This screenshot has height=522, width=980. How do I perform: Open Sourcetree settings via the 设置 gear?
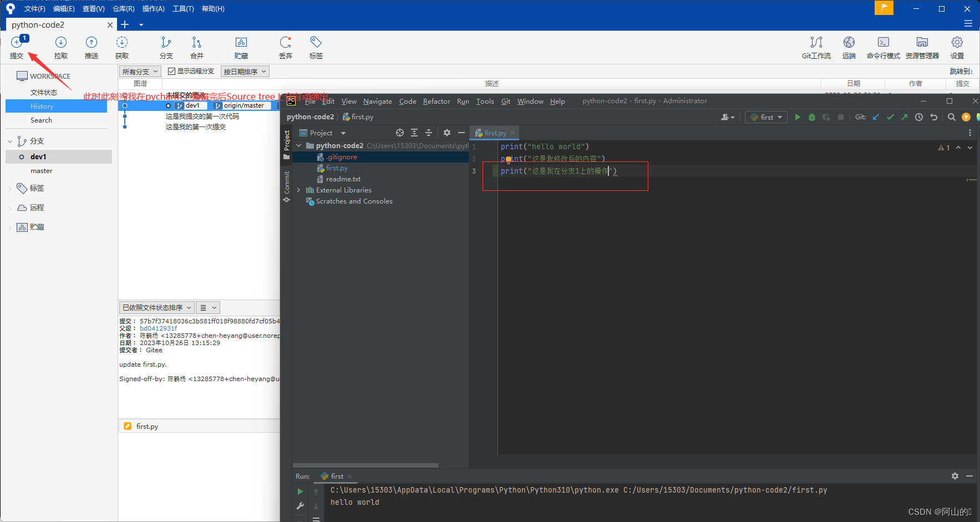click(x=957, y=47)
